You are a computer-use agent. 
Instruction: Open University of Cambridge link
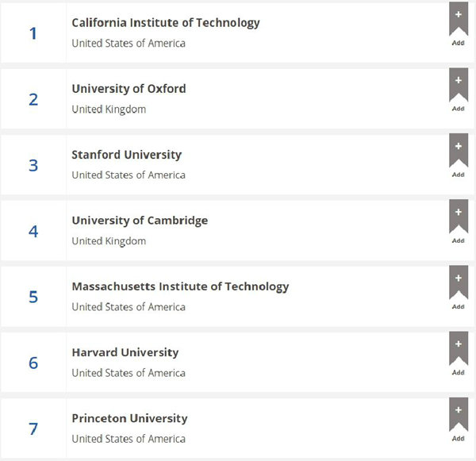click(140, 220)
